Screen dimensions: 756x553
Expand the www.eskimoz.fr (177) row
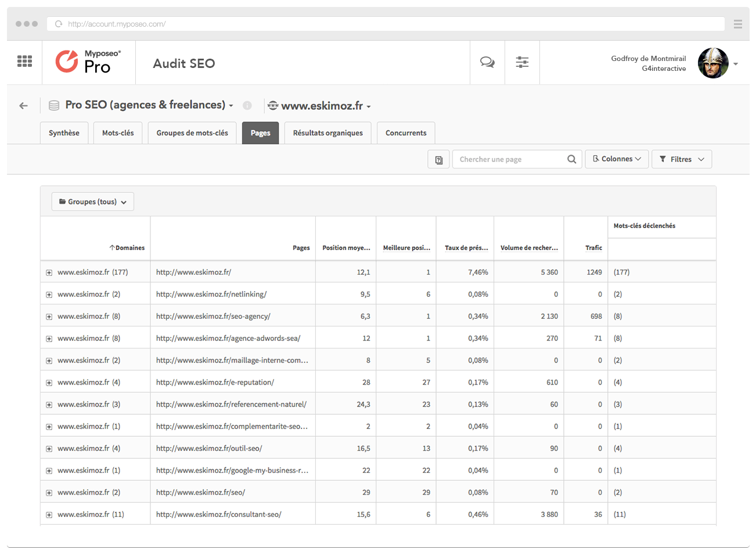pyautogui.click(x=49, y=273)
